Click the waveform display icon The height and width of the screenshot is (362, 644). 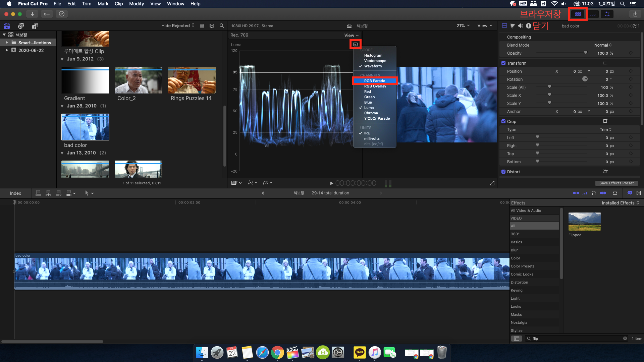(355, 44)
